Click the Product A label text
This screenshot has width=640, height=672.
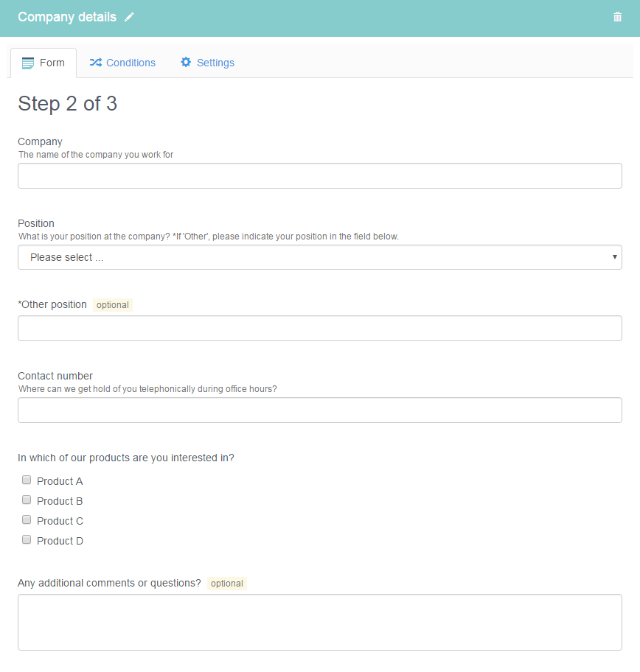tap(60, 481)
